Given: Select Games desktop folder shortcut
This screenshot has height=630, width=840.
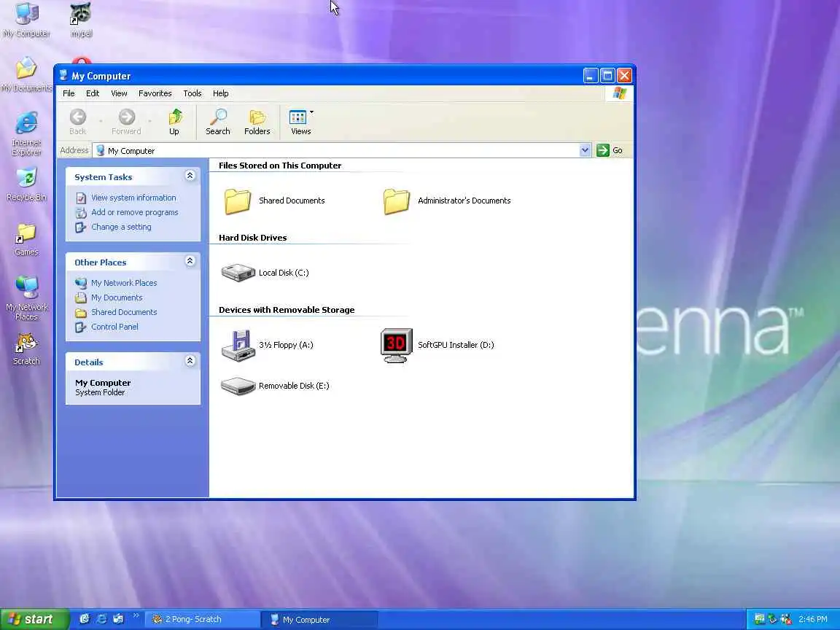Looking at the screenshot, I should coord(26,239).
